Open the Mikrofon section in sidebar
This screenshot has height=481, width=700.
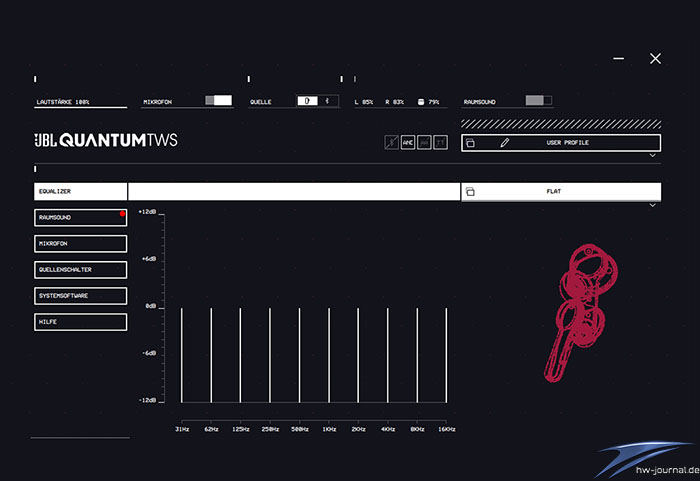(80, 244)
